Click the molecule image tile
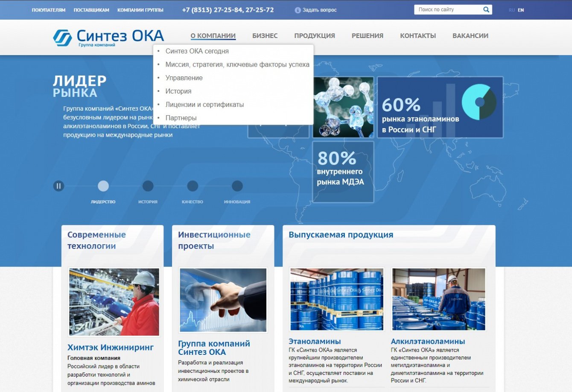 pyautogui.click(x=343, y=107)
